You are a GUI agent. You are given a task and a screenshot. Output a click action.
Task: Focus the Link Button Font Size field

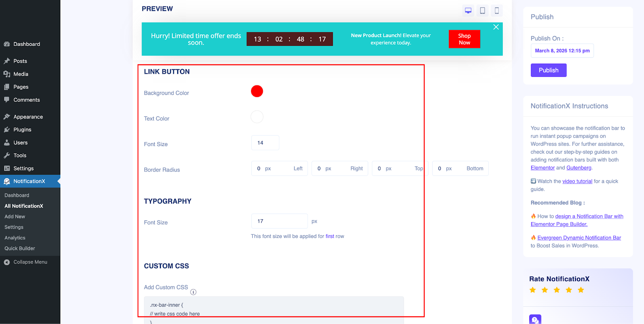coord(265,143)
